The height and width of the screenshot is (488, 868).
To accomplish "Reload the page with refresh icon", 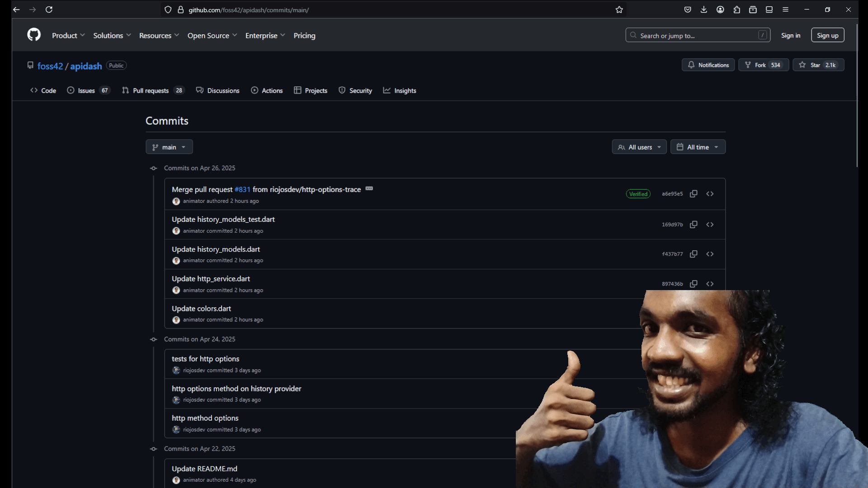I will [x=49, y=9].
